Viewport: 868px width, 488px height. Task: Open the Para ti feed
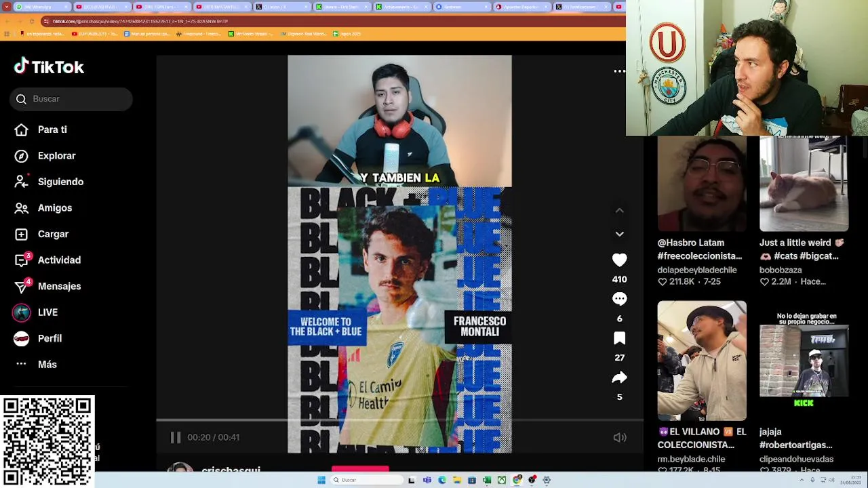point(52,129)
